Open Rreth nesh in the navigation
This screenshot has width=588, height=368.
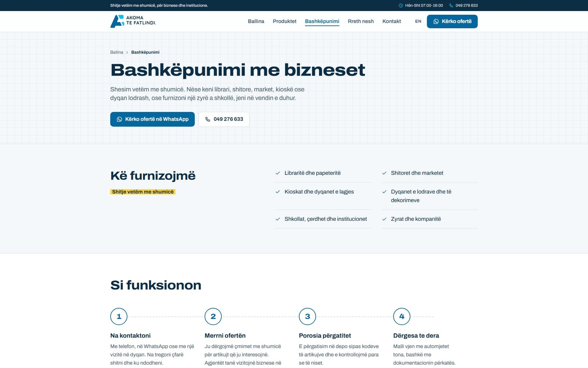pos(361,21)
